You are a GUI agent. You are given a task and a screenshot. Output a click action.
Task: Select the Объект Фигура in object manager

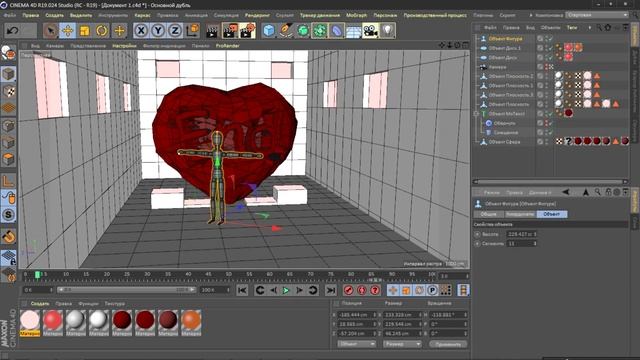tap(505, 39)
